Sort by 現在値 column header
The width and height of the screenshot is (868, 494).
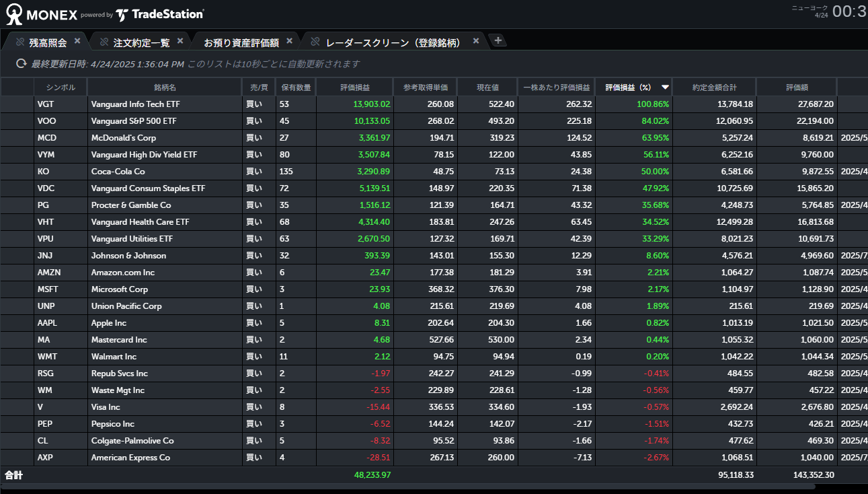tap(487, 87)
